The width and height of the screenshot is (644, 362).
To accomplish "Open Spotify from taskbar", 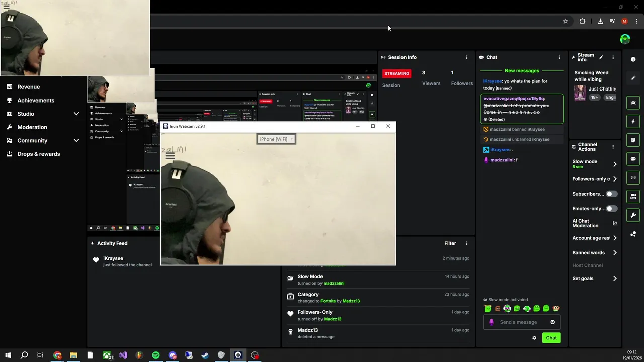I will [x=156, y=355].
